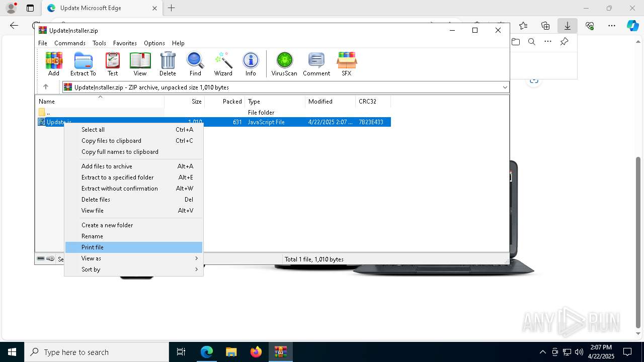Open more options in Edge downloads panel
This screenshot has width=644, height=362.
click(548, 42)
